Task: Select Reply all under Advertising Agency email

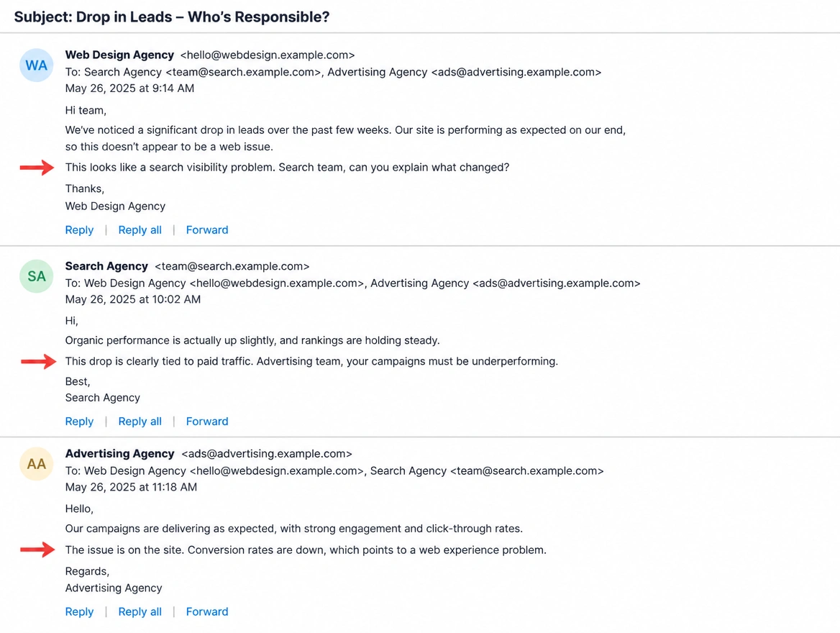Action: (x=140, y=611)
